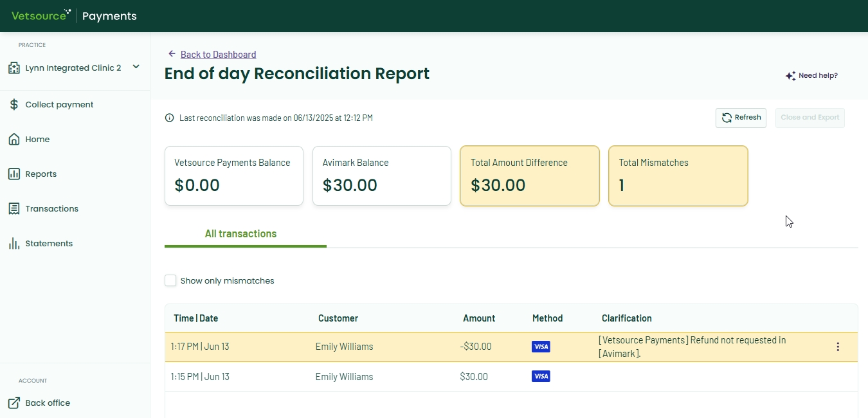Open Reports section

point(41,174)
